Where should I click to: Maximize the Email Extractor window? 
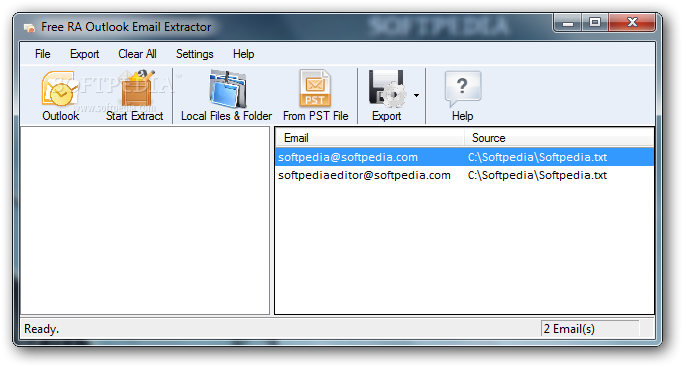tap(595, 23)
